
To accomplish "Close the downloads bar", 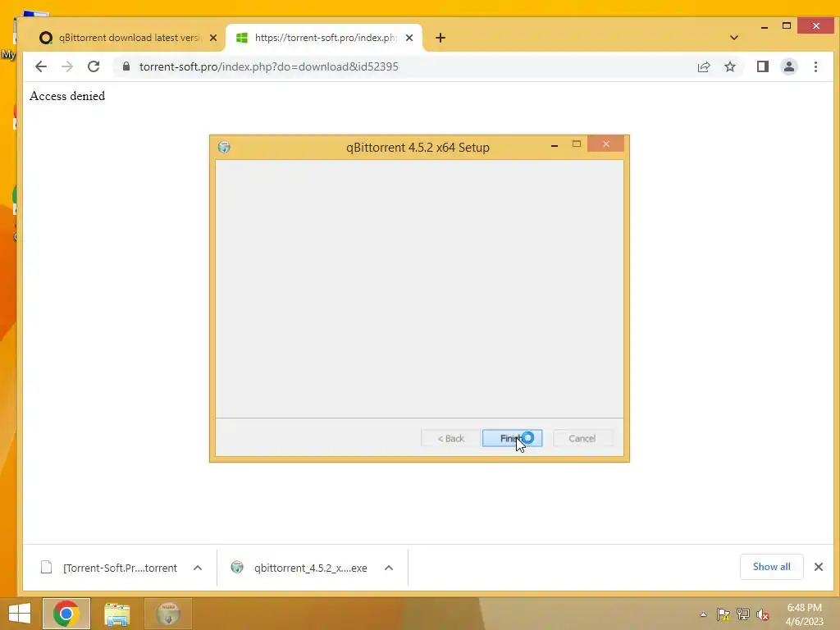I will point(819,567).
